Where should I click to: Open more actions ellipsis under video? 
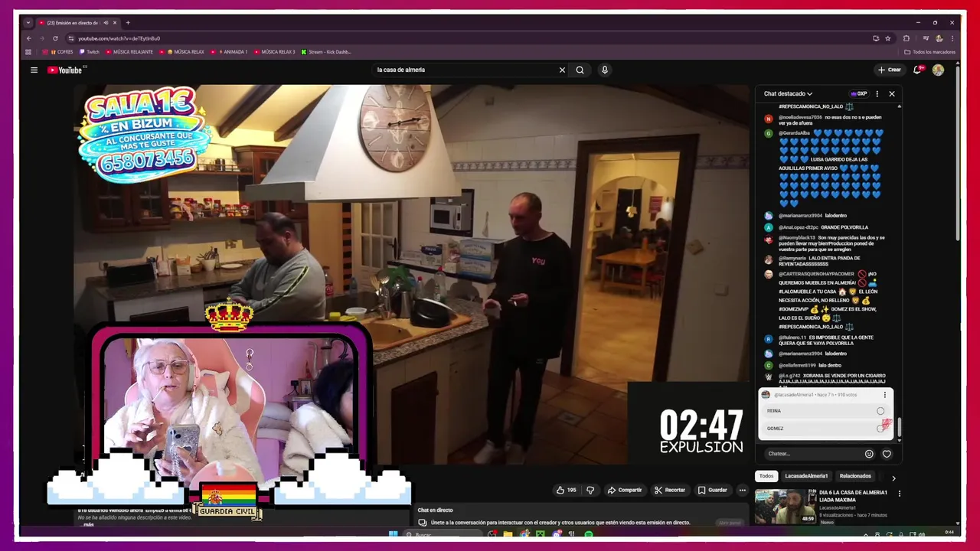point(742,490)
